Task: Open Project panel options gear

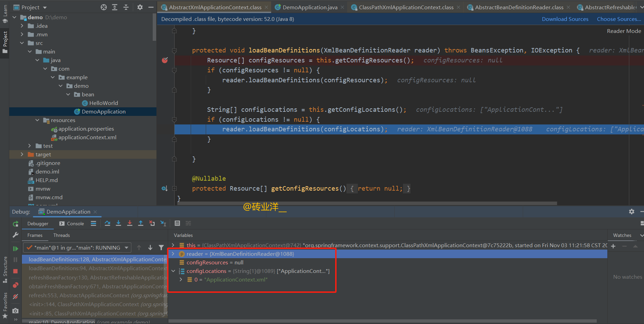Action: pos(140,7)
